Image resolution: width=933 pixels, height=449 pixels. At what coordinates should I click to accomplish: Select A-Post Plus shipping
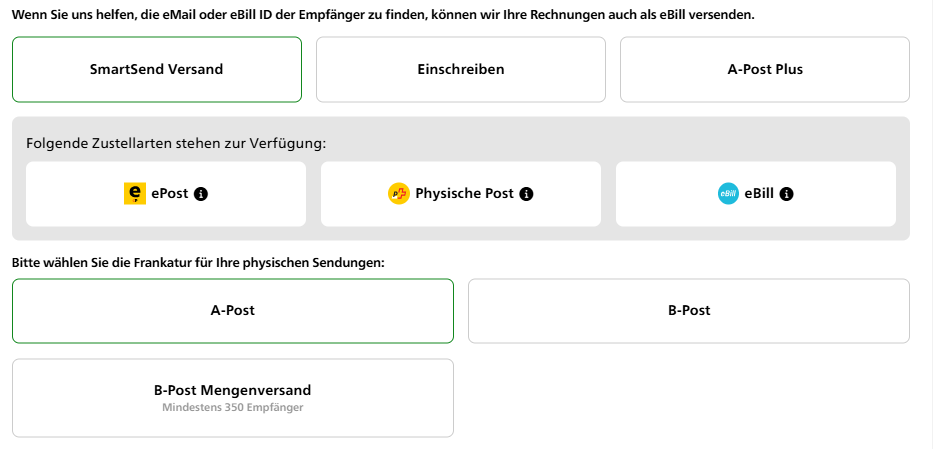[765, 70]
